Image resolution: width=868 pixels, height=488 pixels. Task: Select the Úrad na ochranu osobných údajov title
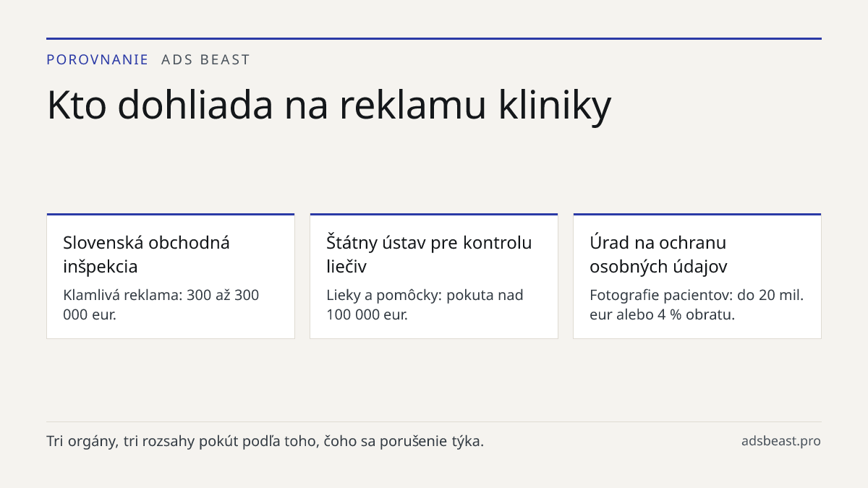658,254
